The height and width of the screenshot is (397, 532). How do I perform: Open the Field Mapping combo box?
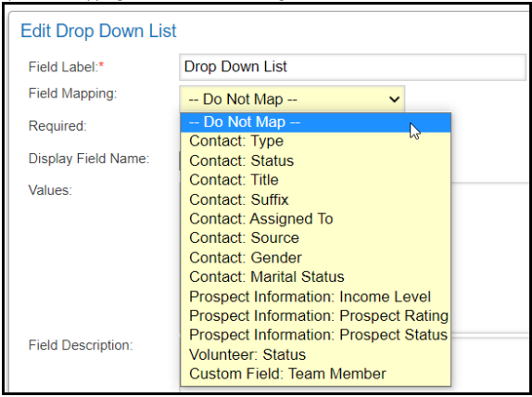pyautogui.click(x=292, y=99)
